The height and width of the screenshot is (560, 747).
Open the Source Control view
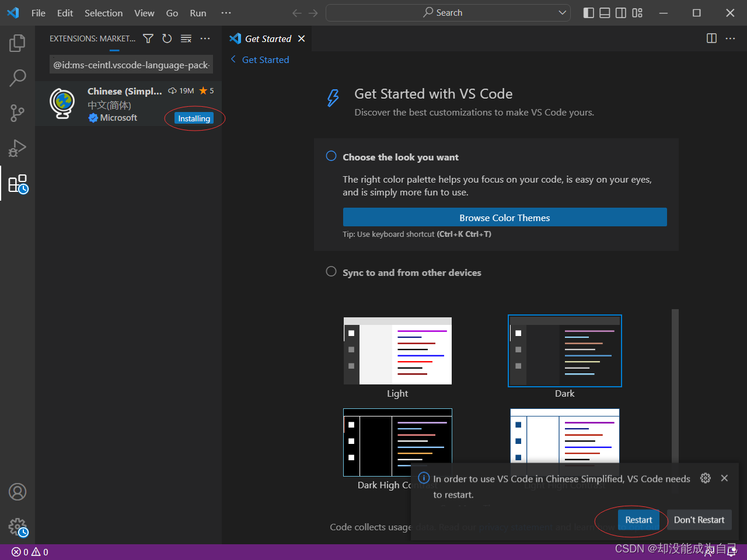click(18, 113)
